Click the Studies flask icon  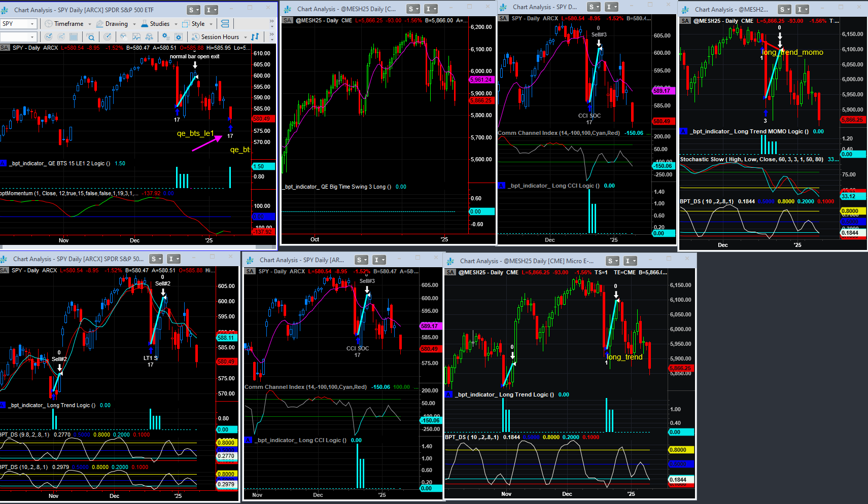point(145,24)
